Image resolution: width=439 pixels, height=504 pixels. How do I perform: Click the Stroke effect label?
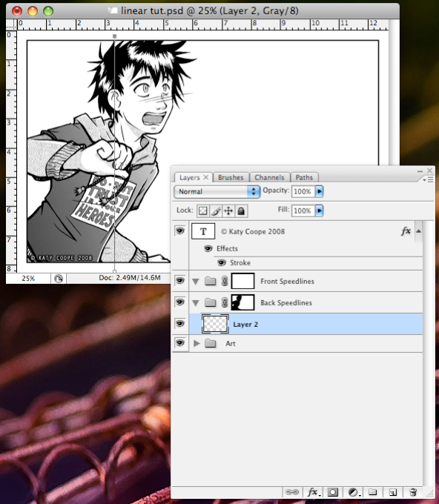click(240, 263)
